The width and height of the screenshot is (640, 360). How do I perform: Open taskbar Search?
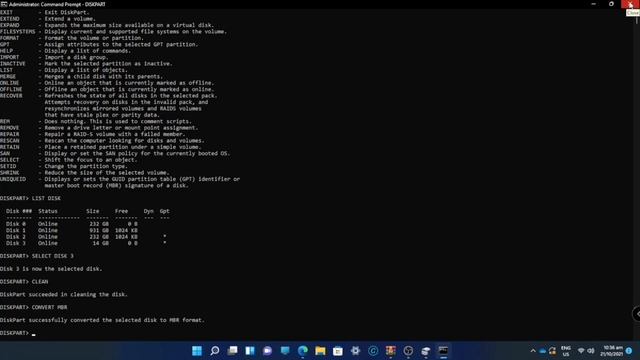coord(215,351)
